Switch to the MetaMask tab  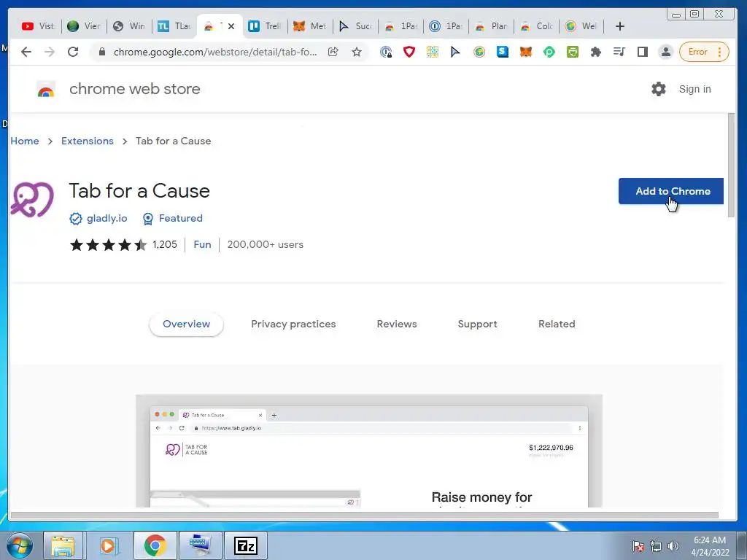coord(309,26)
